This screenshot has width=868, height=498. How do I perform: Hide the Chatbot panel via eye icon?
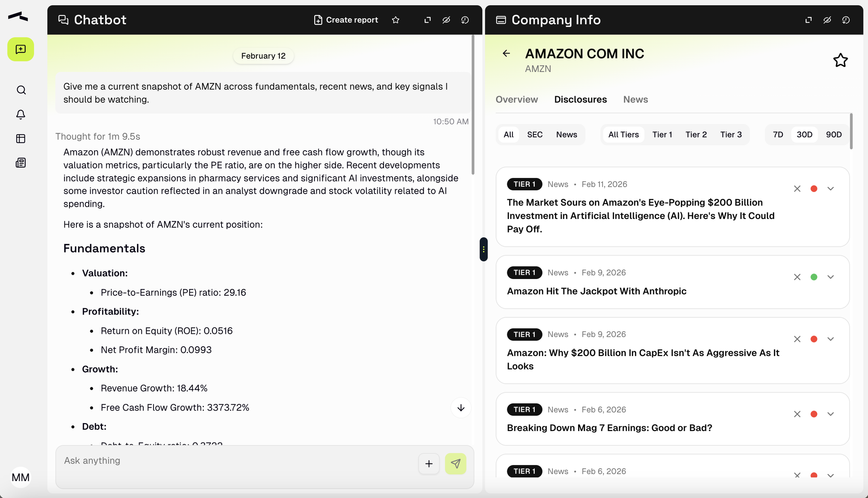tap(446, 20)
